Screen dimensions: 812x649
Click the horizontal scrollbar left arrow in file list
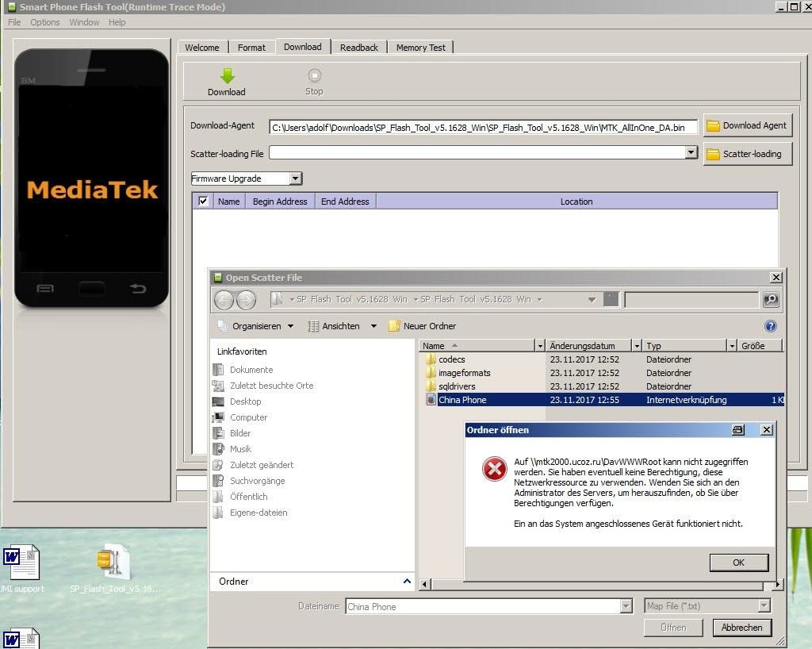(x=425, y=584)
